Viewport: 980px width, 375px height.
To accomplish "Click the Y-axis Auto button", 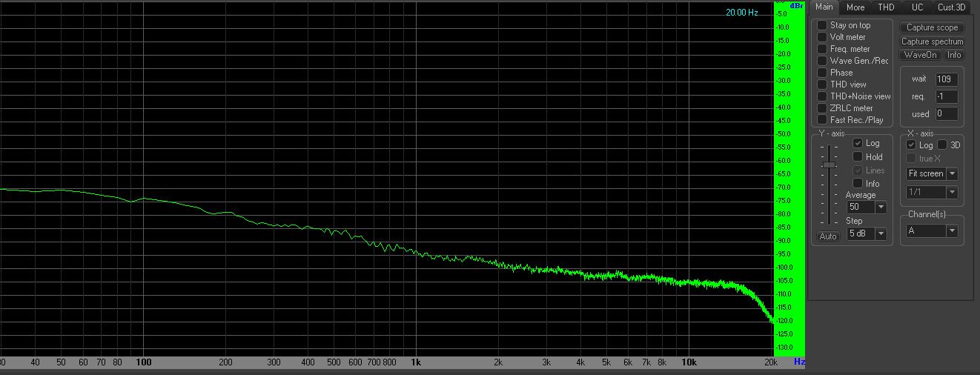I will pos(827,236).
